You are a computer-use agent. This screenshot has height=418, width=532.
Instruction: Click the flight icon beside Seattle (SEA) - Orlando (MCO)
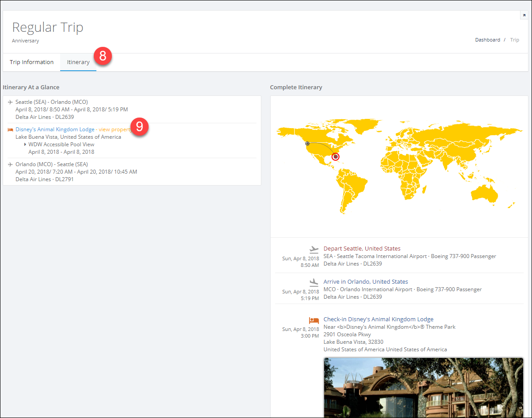coord(10,102)
